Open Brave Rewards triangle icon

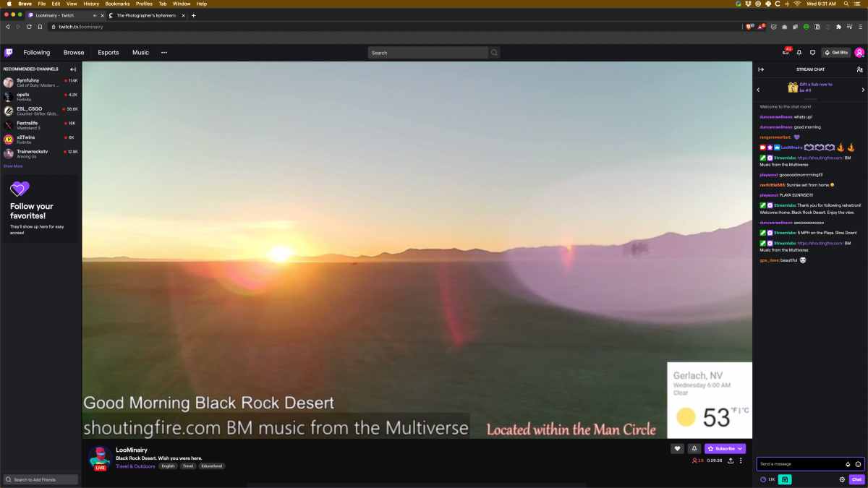760,27
